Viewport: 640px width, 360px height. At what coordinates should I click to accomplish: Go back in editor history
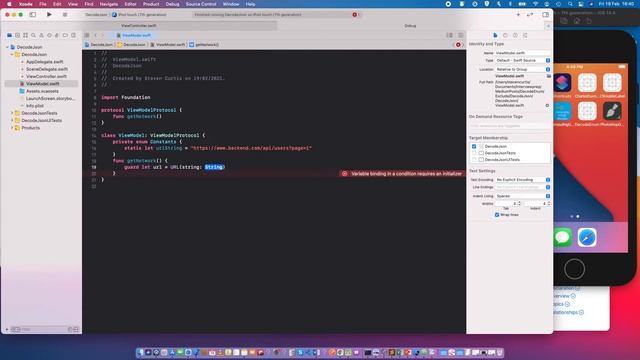(96, 36)
